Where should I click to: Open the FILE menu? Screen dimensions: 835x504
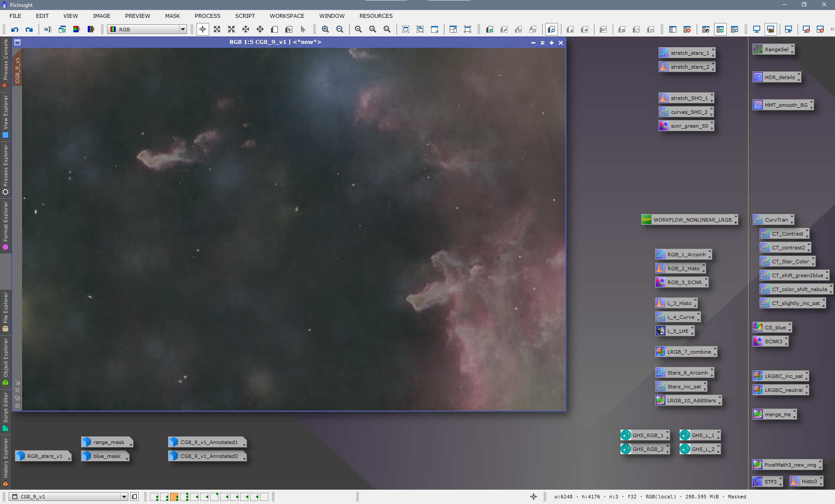point(15,16)
